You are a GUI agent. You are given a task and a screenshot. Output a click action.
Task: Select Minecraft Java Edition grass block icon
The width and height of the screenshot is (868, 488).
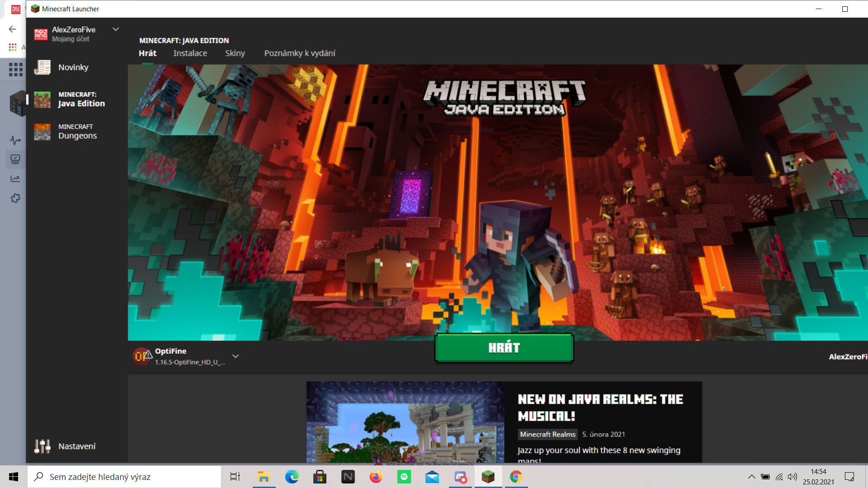(x=42, y=99)
